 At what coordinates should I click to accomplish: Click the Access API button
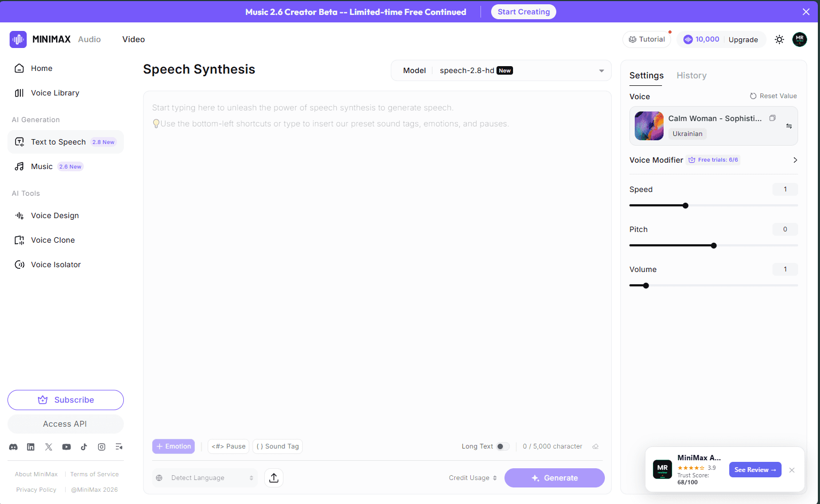66,424
